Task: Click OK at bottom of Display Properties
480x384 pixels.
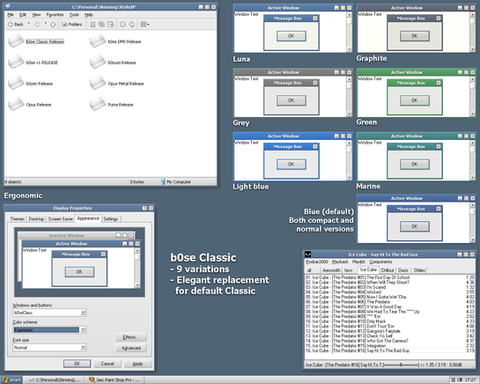Action: (77, 363)
